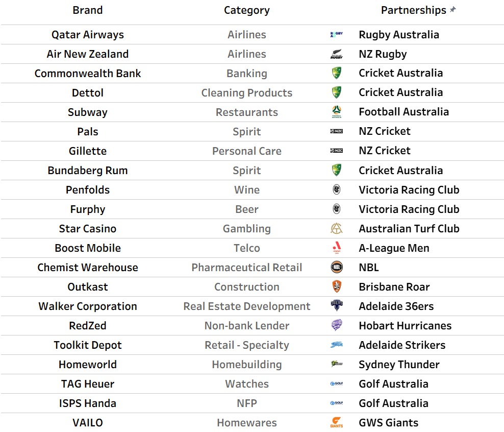Image resolution: width=504 pixels, height=432 pixels.
Task: Click the Partnerships column header
Action: pos(414,10)
